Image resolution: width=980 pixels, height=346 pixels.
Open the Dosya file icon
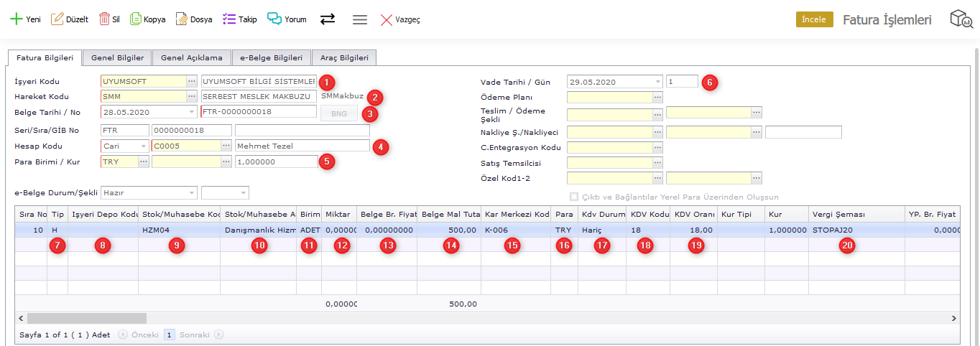tap(182, 19)
